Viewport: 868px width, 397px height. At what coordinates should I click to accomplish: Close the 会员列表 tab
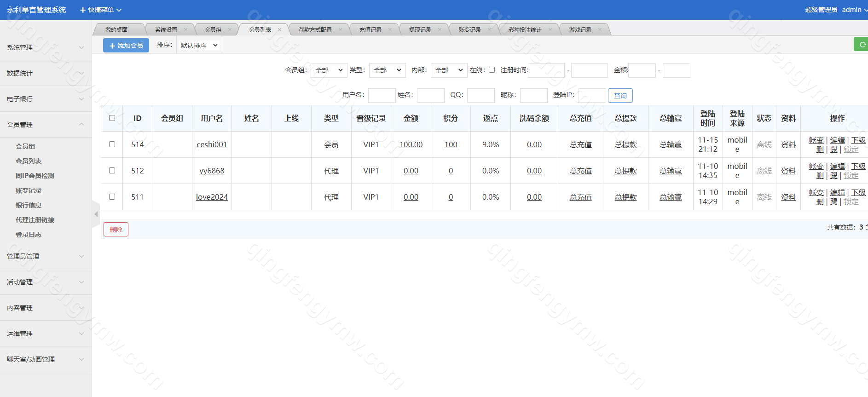(x=279, y=30)
